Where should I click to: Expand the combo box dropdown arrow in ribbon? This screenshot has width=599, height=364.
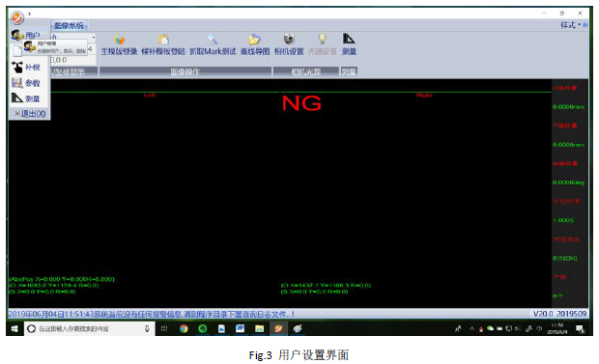click(94, 37)
